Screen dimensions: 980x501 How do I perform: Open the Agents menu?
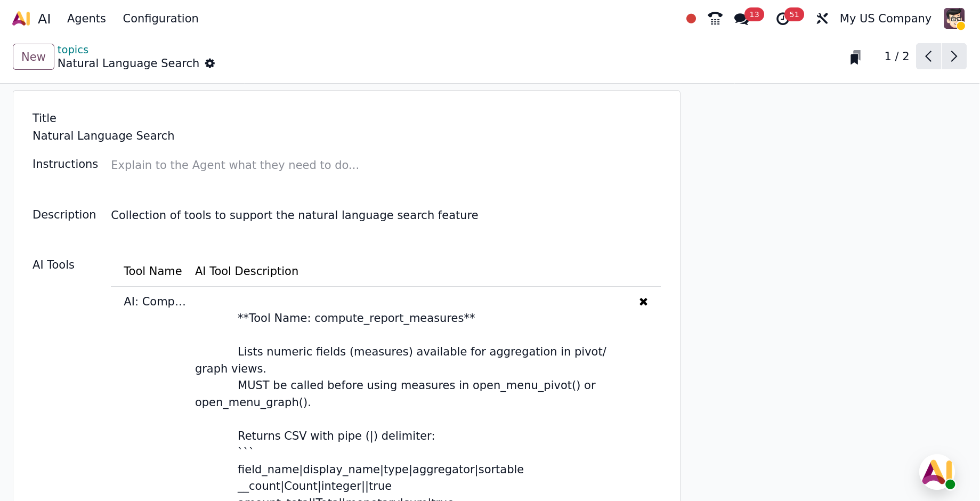coord(86,19)
